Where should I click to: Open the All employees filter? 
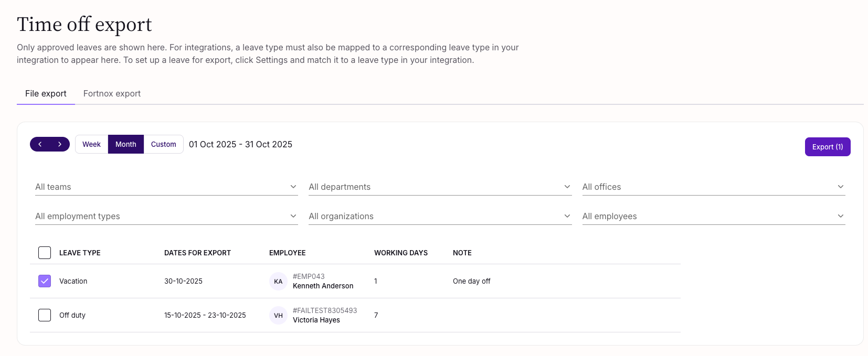click(713, 217)
